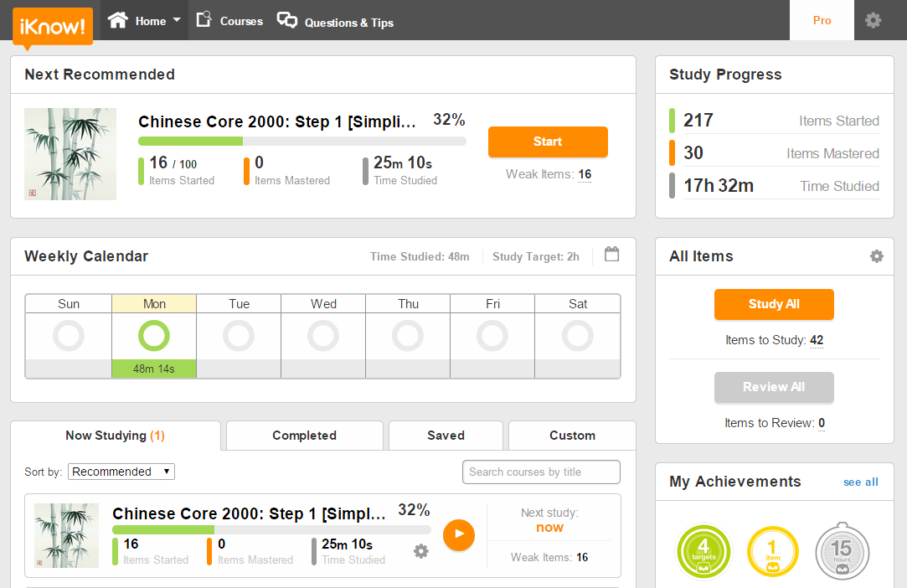Click Monday's 48m 14s green time bar
This screenshot has height=588, width=907.
154,369
